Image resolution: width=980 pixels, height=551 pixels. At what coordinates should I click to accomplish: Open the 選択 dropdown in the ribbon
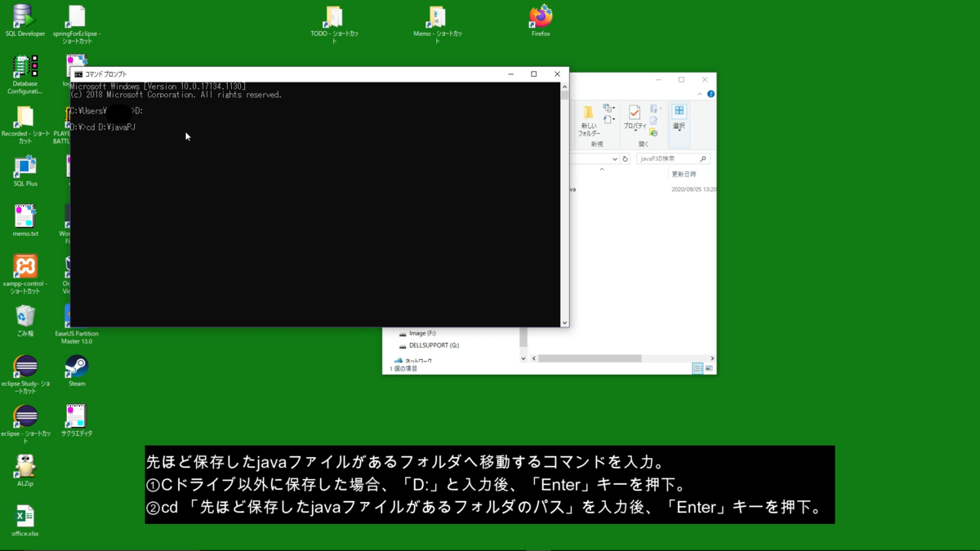[x=679, y=129]
